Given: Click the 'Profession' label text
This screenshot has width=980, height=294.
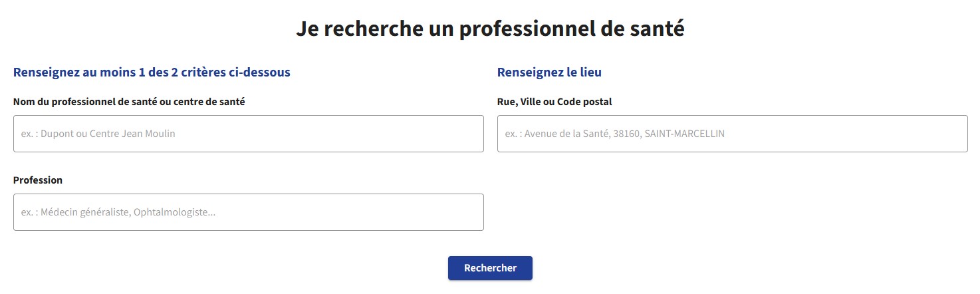Looking at the screenshot, I should [38, 180].
